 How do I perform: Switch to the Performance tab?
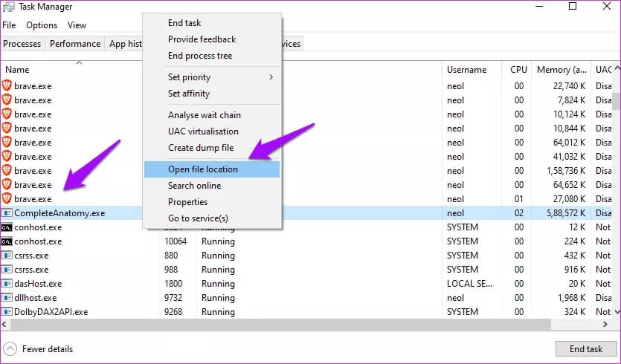pyautogui.click(x=75, y=44)
